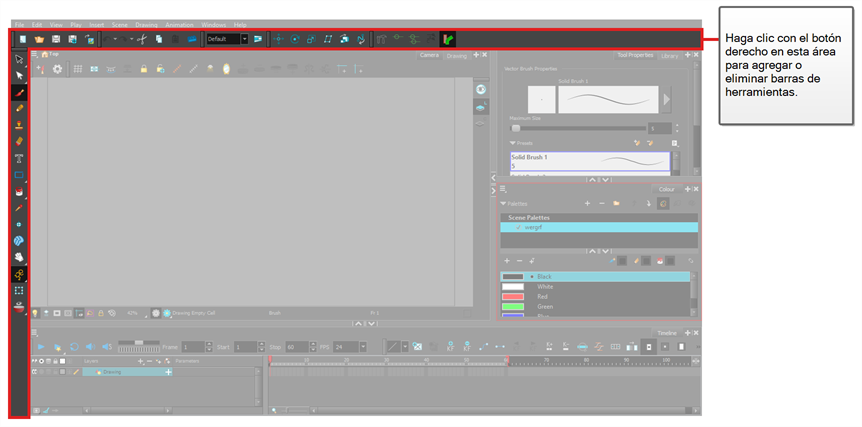862x427 pixels.
Task: Toggle the sound scrubbing button
Action: pyautogui.click(x=107, y=347)
